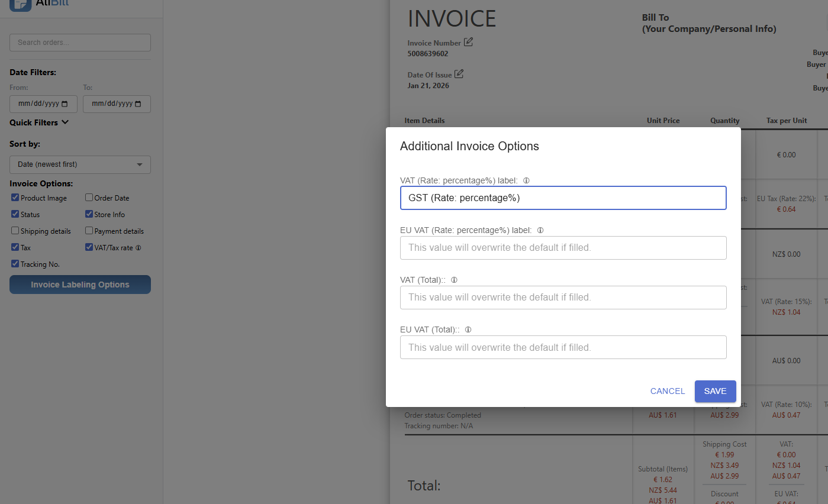Click the info icon next to EU VAT (Total)
The width and height of the screenshot is (828, 504).
point(468,329)
